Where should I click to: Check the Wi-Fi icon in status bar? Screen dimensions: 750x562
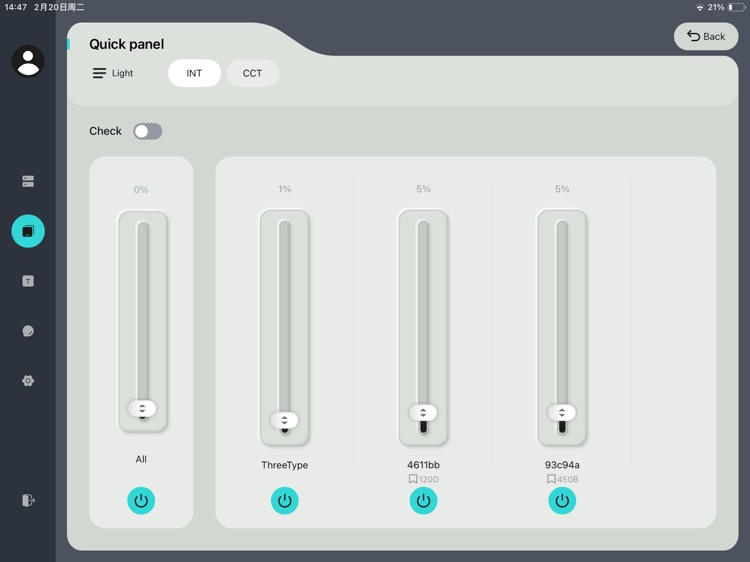[700, 7]
